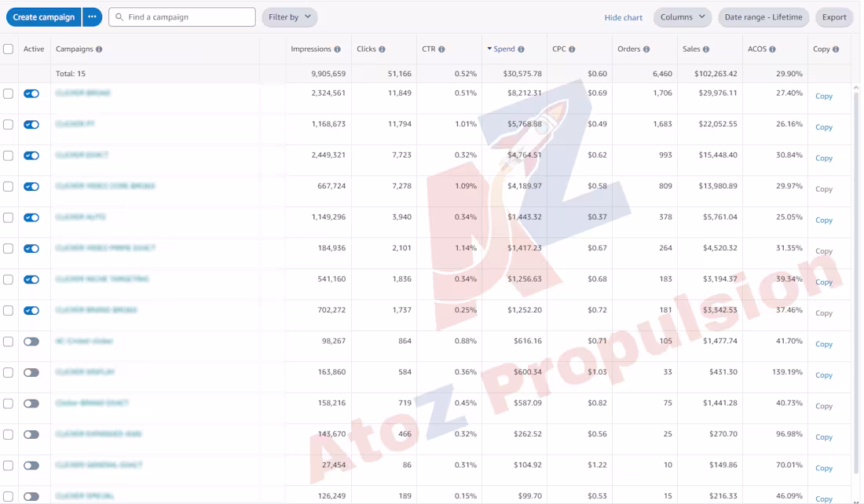Copy the campaign with 41.70% ACOS
The width and height of the screenshot is (864, 504).
point(824,344)
